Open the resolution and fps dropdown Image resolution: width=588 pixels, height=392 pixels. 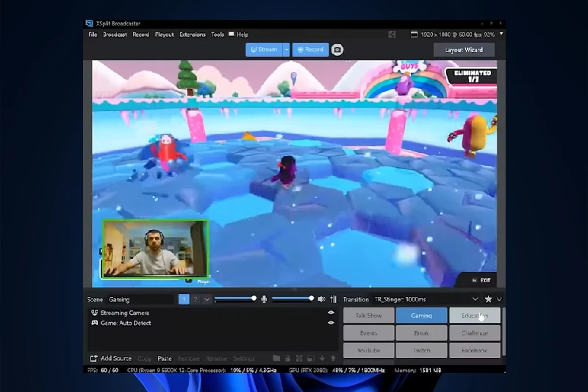point(501,34)
